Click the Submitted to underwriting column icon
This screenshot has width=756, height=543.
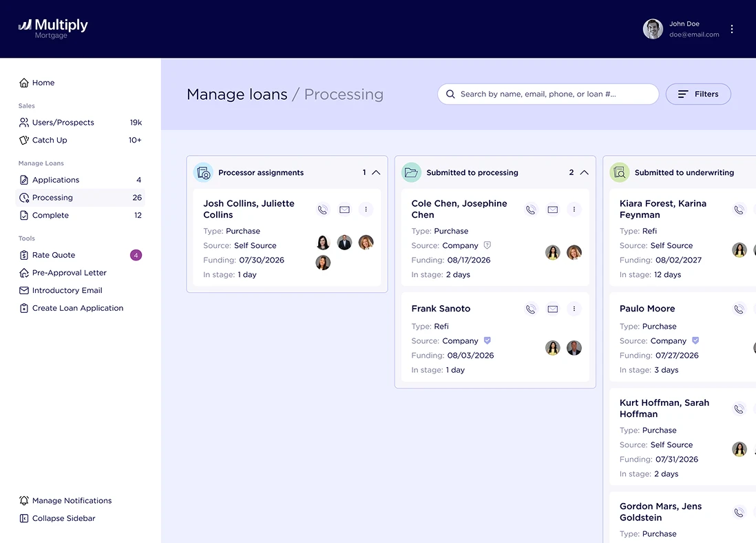tap(620, 172)
